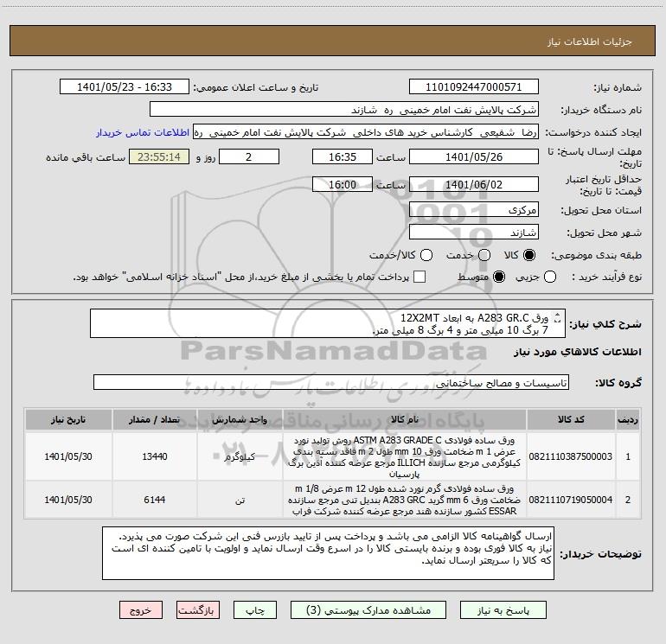Click the general need description textbox
Viewport: 666px width, 644px height.
click(x=328, y=323)
